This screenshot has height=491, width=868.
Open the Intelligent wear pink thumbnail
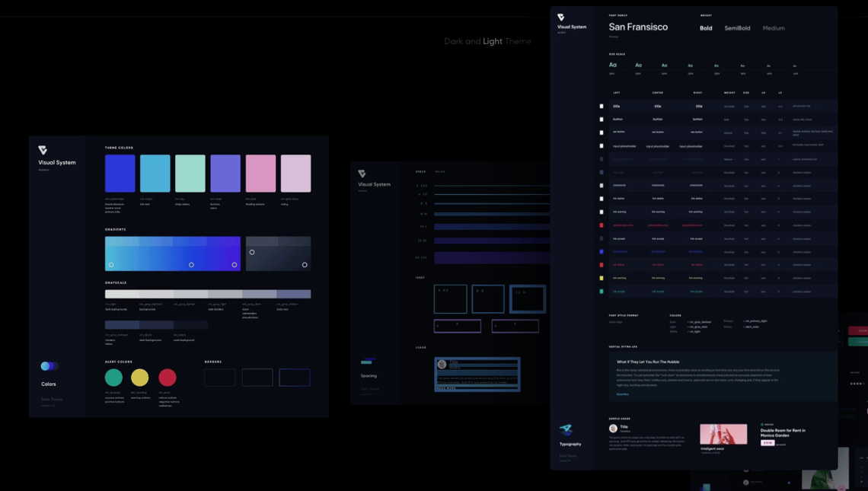click(723, 434)
